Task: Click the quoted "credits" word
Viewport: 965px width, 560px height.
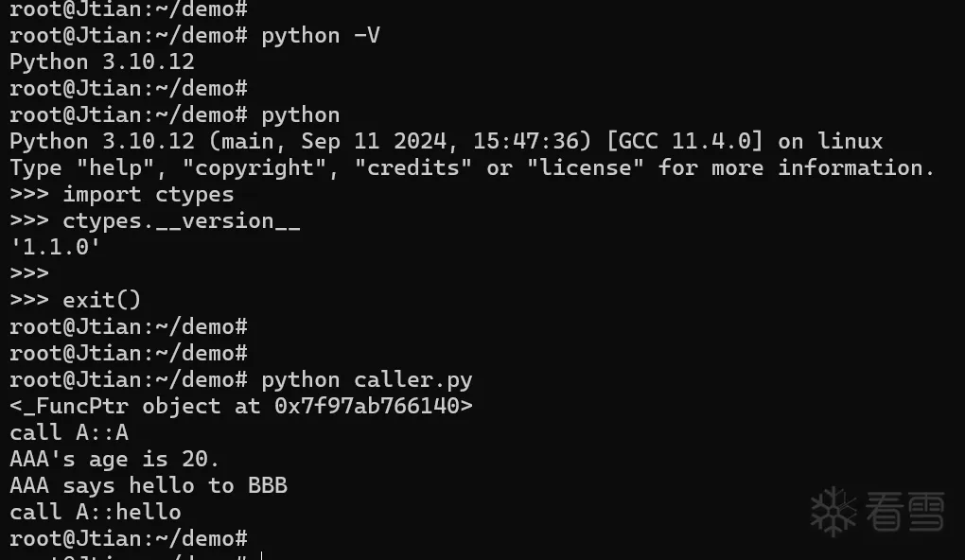Action: click(413, 168)
